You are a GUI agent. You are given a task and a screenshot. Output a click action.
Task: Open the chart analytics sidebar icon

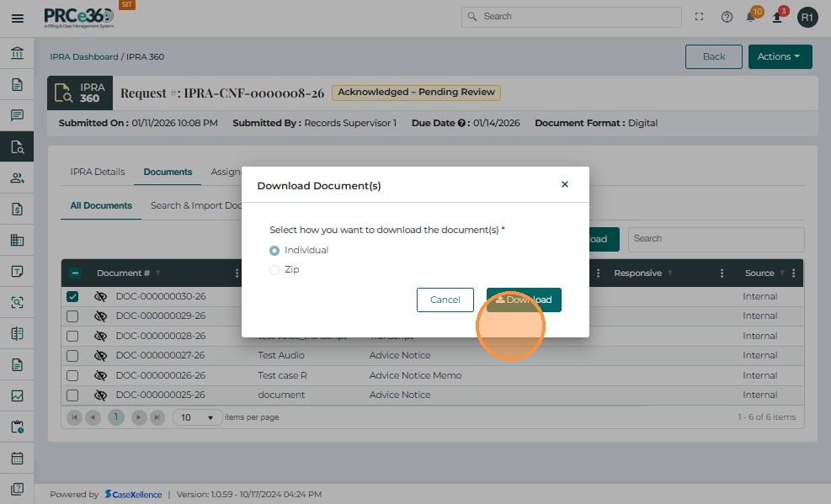pyautogui.click(x=17, y=396)
